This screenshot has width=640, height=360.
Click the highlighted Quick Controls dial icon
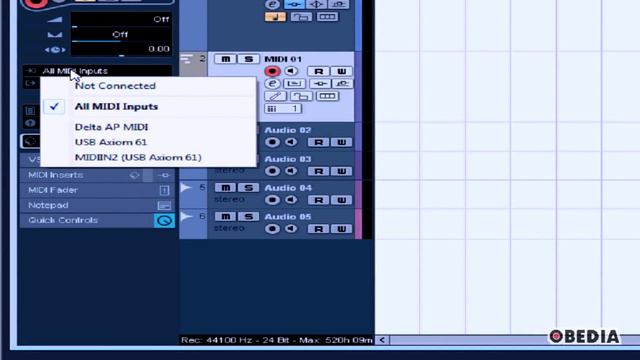pyautogui.click(x=164, y=221)
